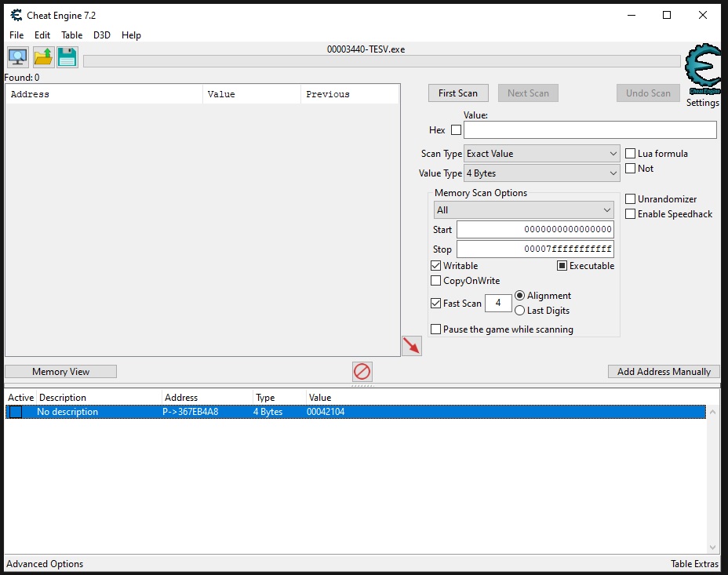728x575 pixels.
Task: Click the 4 Bytes type cell
Action: (x=268, y=412)
